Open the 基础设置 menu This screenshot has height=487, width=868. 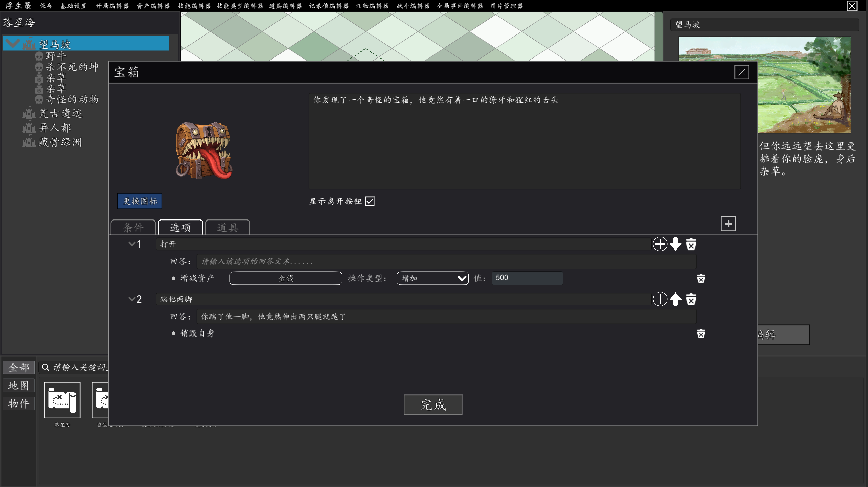coord(73,6)
